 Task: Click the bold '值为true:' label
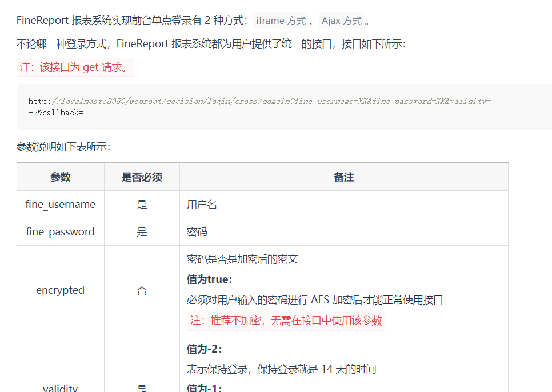(x=210, y=279)
